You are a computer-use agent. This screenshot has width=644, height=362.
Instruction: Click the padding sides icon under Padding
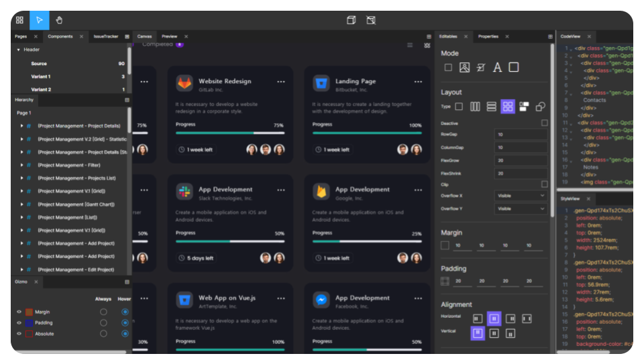click(445, 281)
